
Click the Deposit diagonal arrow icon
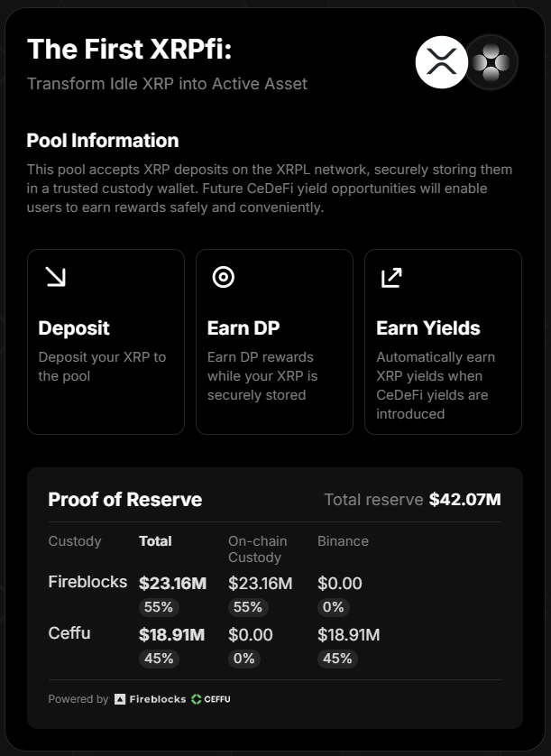pyautogui.click(x=56, y=277)
